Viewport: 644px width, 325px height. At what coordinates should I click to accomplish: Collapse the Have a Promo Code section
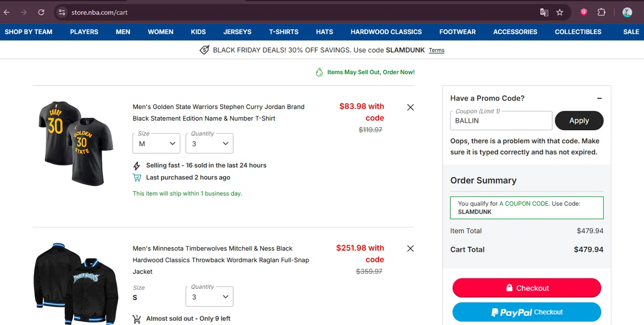tap(599, 98)
